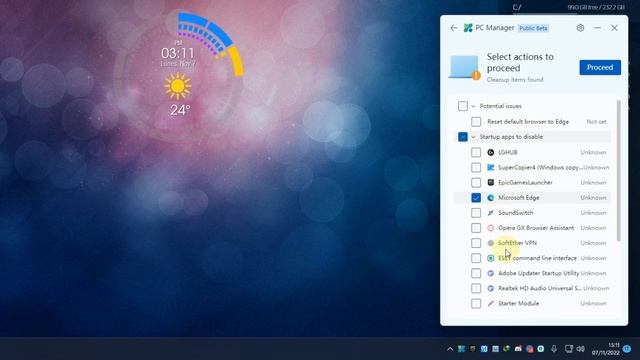Click the 03:11 desktop clock widget
The height and width of the screenshot is (360, 640).
(178, 53)
